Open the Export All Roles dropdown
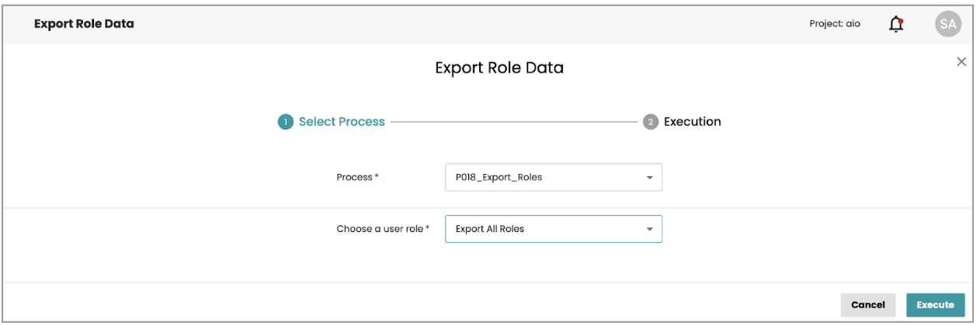 point(544,229)
